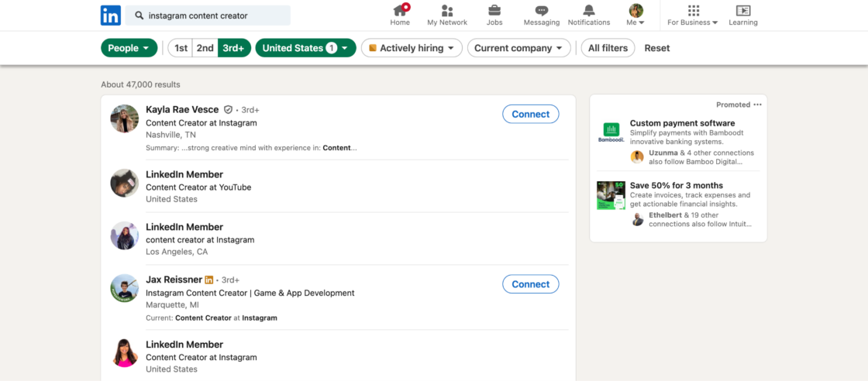Click the search magnifier icon

tap(139, 15)
